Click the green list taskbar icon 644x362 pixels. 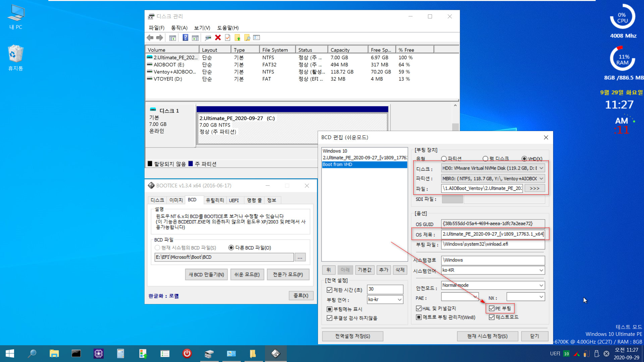[x=165, y=353]
